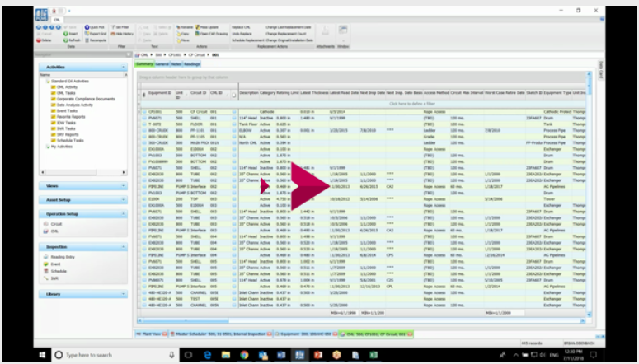Click Mass Update in the Actions group
The width and height of the screenshot is (639, 364).
click(208, 27)
